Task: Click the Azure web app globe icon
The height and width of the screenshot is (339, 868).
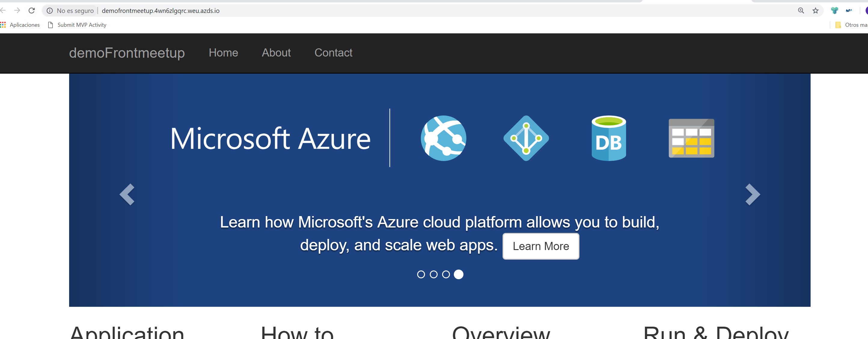Action: 443,138
